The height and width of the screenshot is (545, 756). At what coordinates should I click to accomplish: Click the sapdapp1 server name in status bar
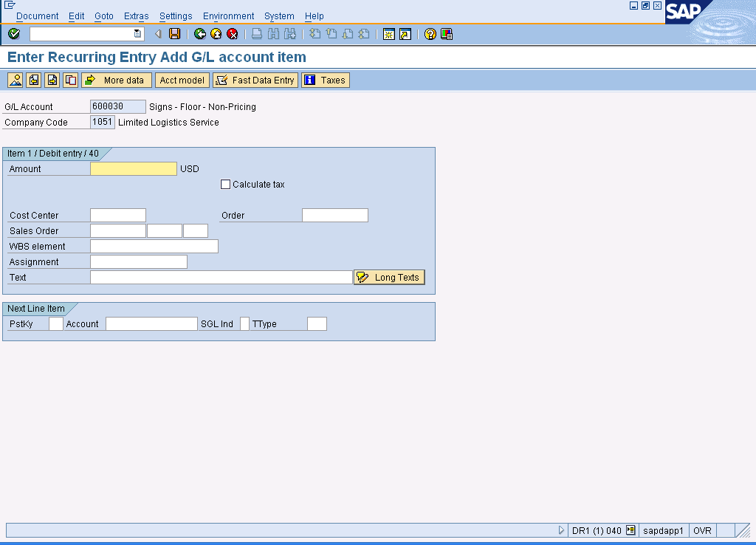point(663,530)
